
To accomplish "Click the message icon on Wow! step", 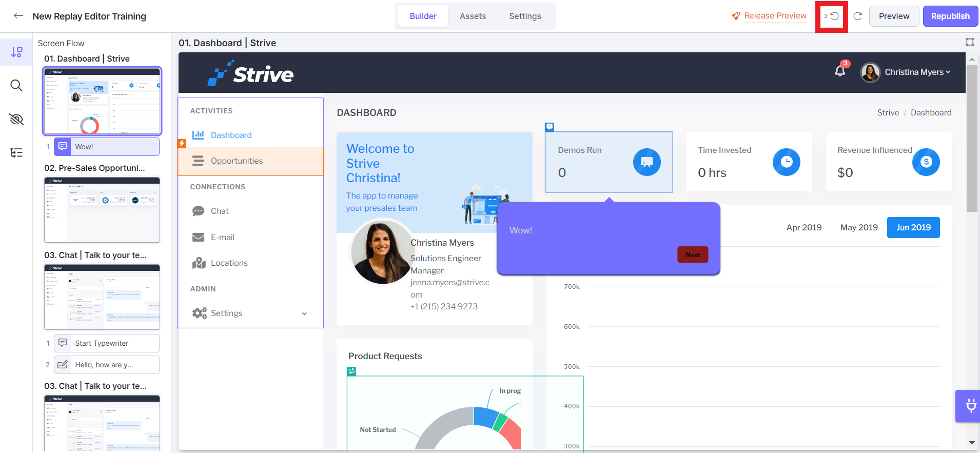I will click(63, 146).
